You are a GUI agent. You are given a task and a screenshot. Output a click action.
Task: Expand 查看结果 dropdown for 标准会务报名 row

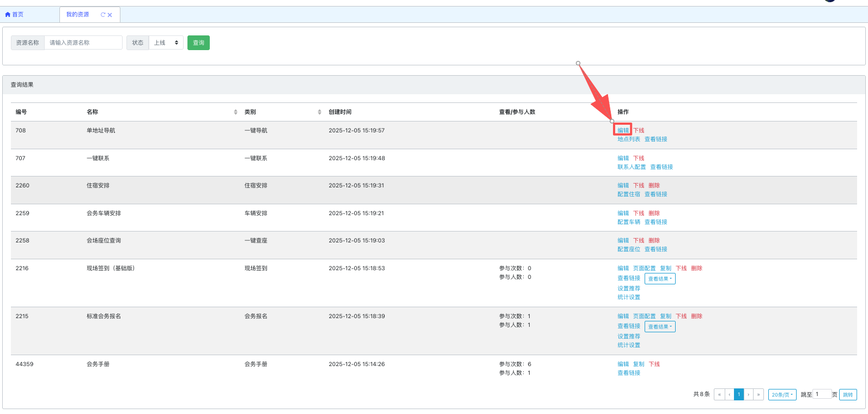click(x=660, y=327)
